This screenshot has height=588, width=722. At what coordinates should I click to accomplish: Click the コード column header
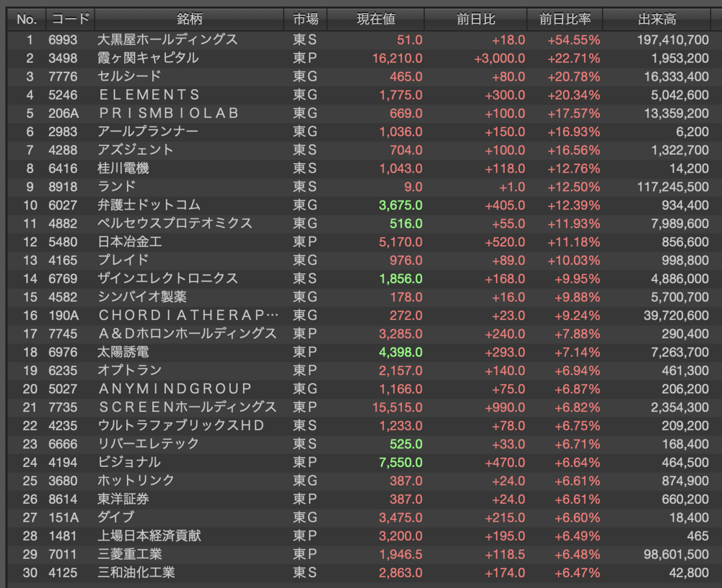point(70,19)
